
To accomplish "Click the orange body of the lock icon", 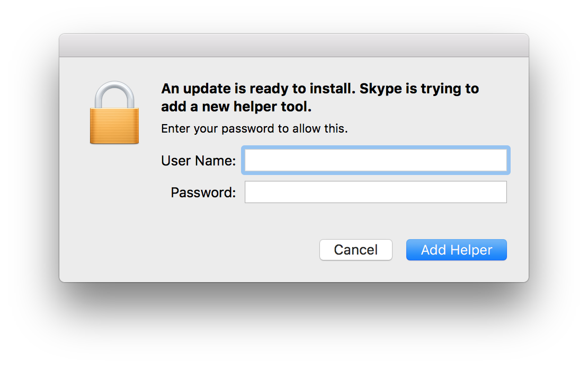I will tap(114, 126).
